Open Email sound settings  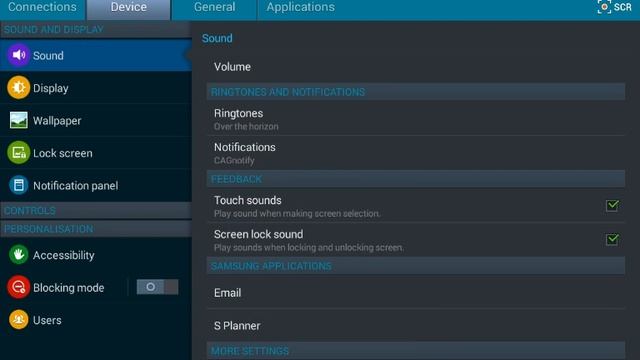(x=416, y=292)
